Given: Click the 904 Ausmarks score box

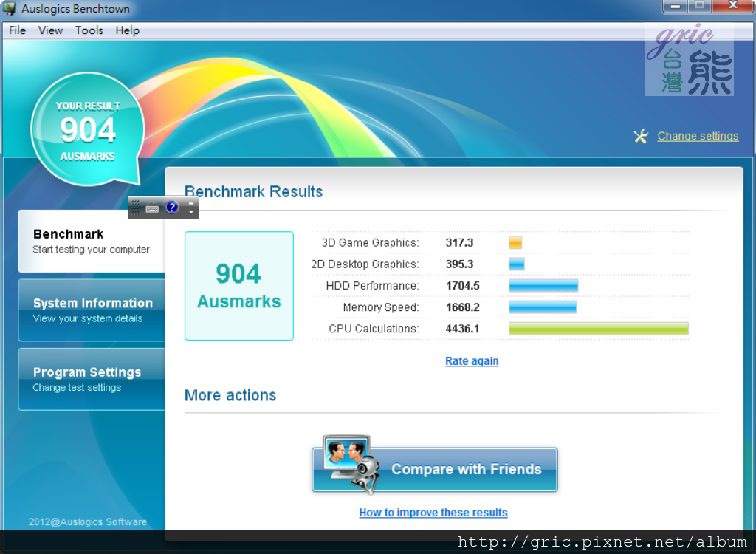Looking at the screenshot, I should [239, 286].
